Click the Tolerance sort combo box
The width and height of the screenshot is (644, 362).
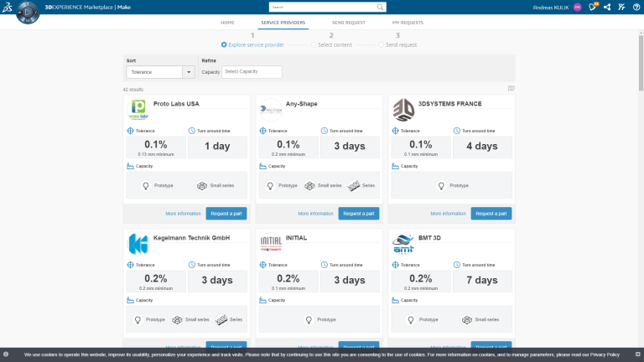[x=161, y=72]
